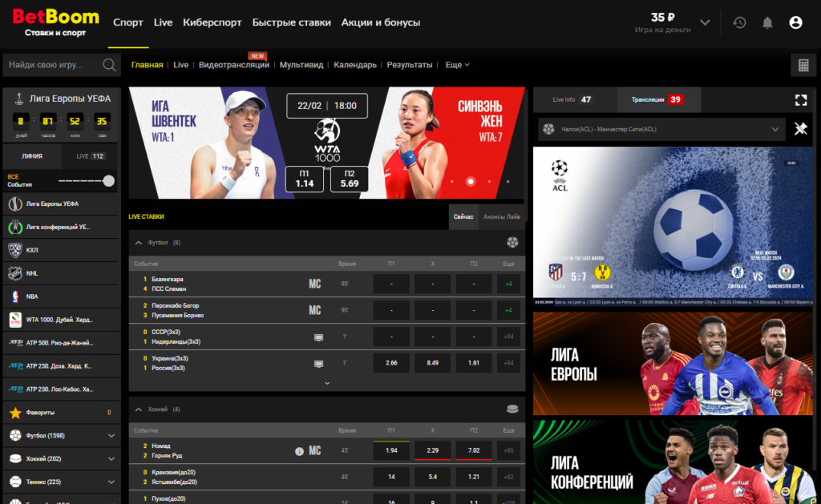Open ATP 250 Доха in sidebar
The width and height of the screenshot is (821, 504).
(61, 366)
